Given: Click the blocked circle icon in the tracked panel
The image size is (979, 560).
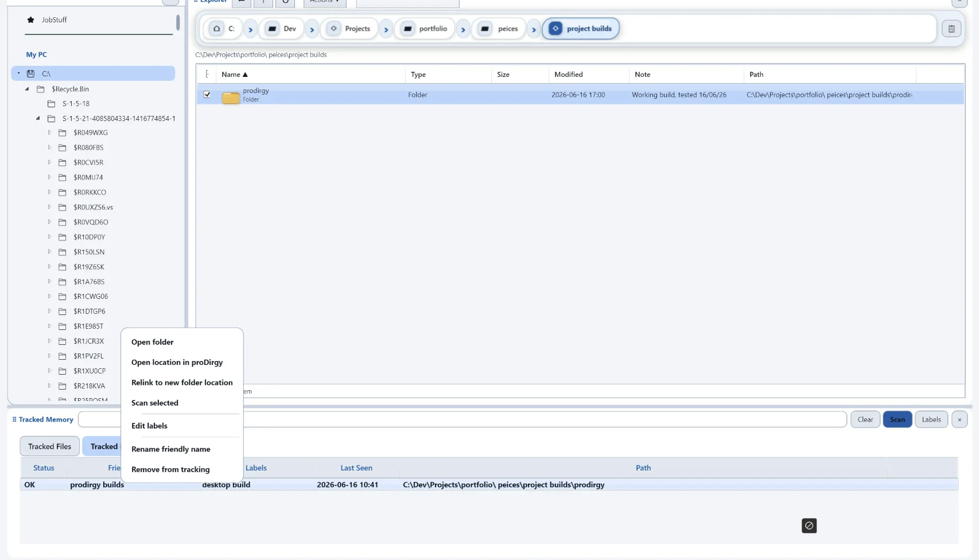Looking at the screenshot, I should pos(809,526).
